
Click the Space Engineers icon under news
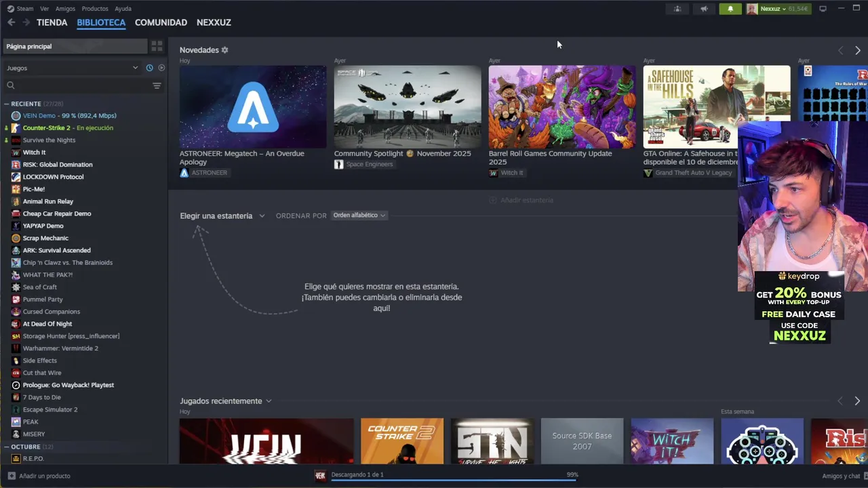point(338,164)
